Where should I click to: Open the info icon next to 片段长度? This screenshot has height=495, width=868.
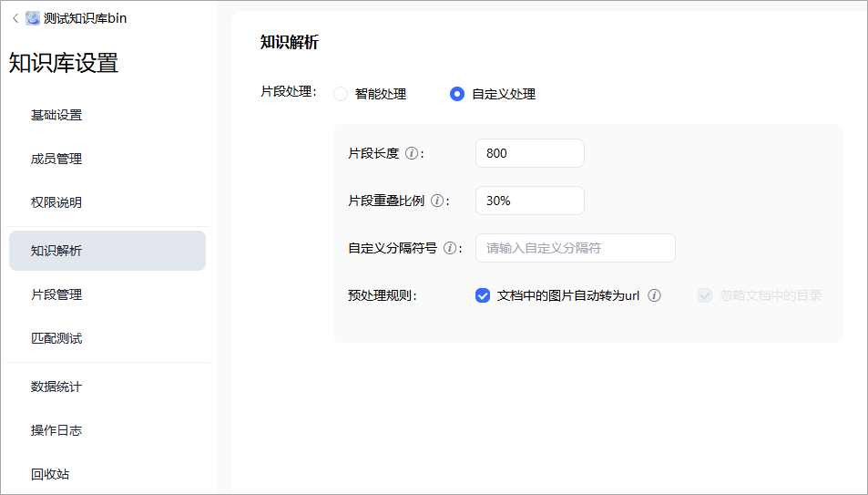coord(412,153)
